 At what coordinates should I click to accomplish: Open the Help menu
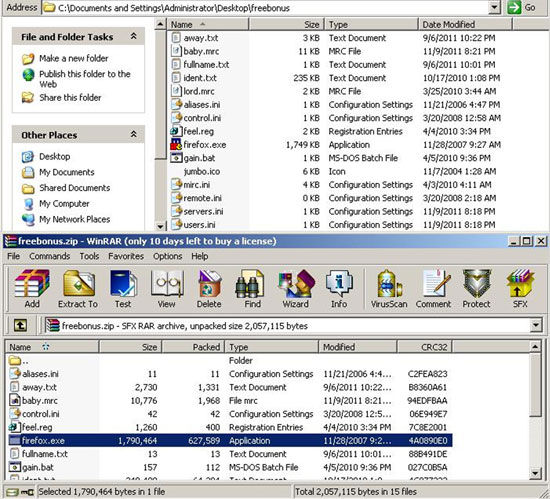(x=200, y=256)
